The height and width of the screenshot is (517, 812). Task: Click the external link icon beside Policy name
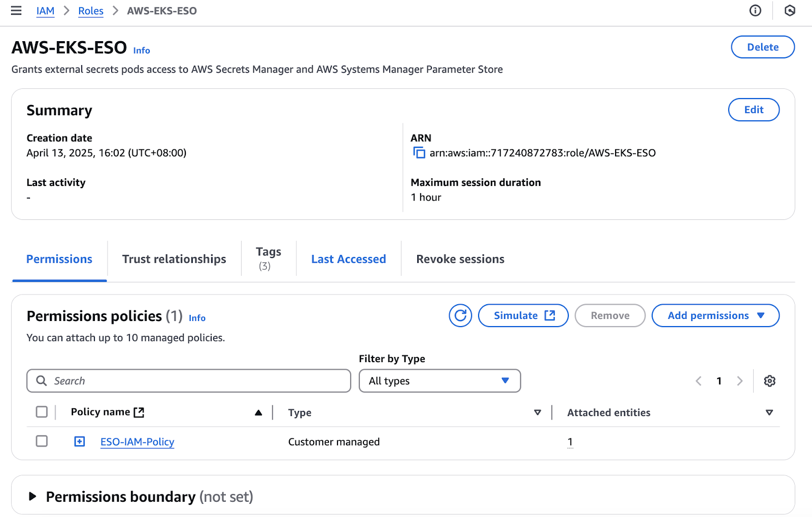[x=139, y=412]
